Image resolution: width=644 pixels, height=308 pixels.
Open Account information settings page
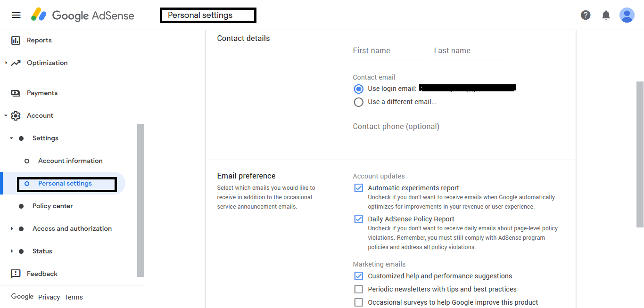click(70, 161)
